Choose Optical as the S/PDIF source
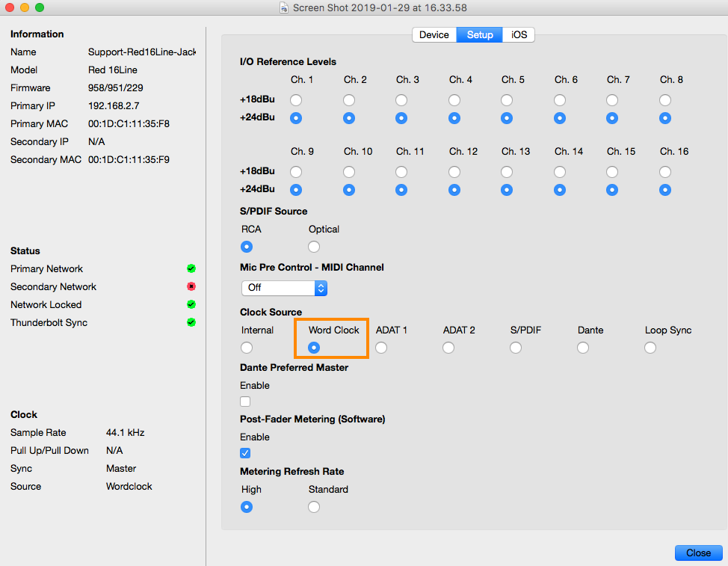The height and width of the screenshot is (566, 728). (x=314, y=247)
